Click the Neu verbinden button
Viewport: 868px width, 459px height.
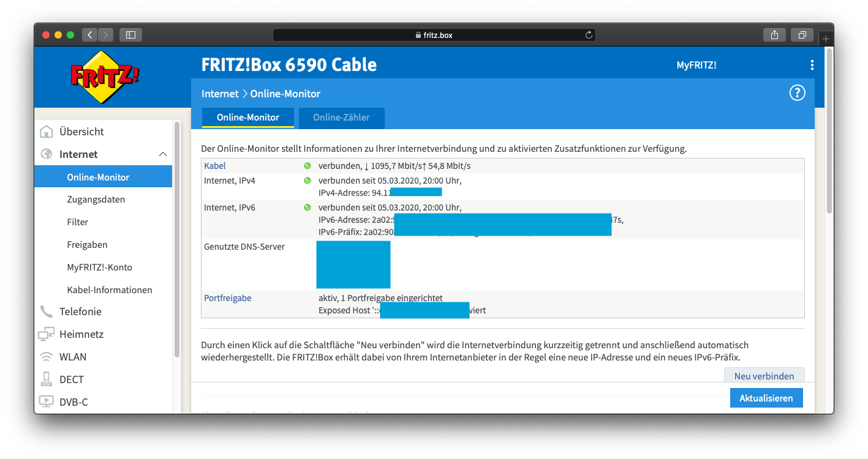[x=764, y=376]
